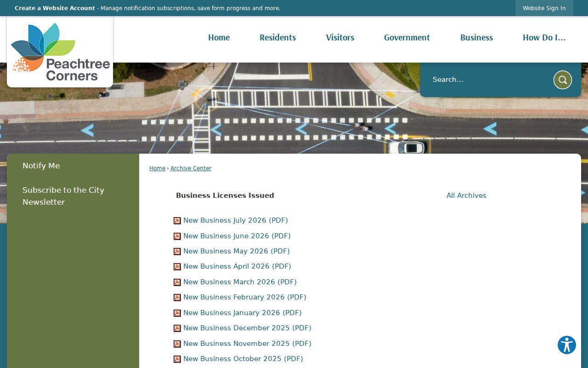Open the Home navigation menu
This screenshot has height=368, width=588.
pos(219,38)
